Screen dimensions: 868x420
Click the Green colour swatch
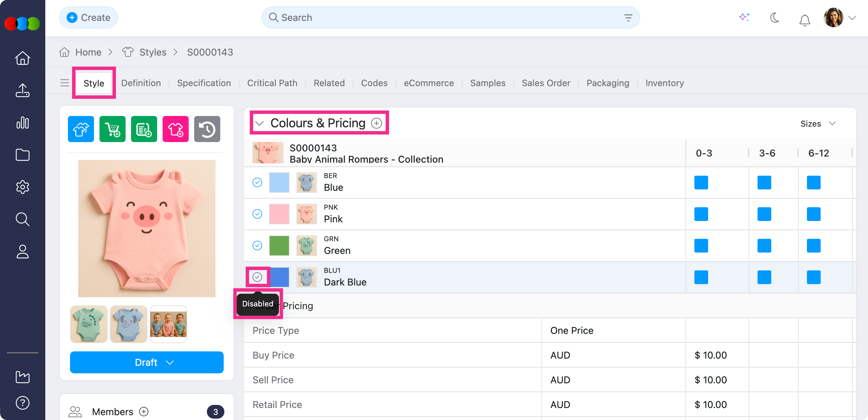279,246
